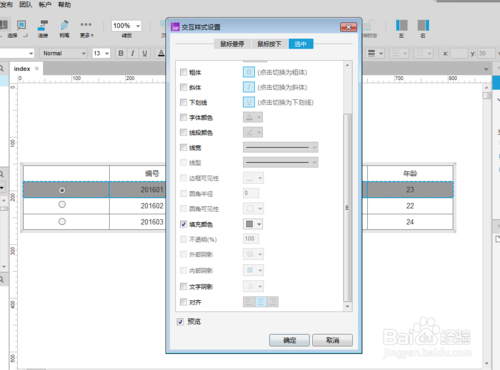The image size is (500, 370).
Task: Click the 年龄 column header cell
Action: click(x=410, y=173)
